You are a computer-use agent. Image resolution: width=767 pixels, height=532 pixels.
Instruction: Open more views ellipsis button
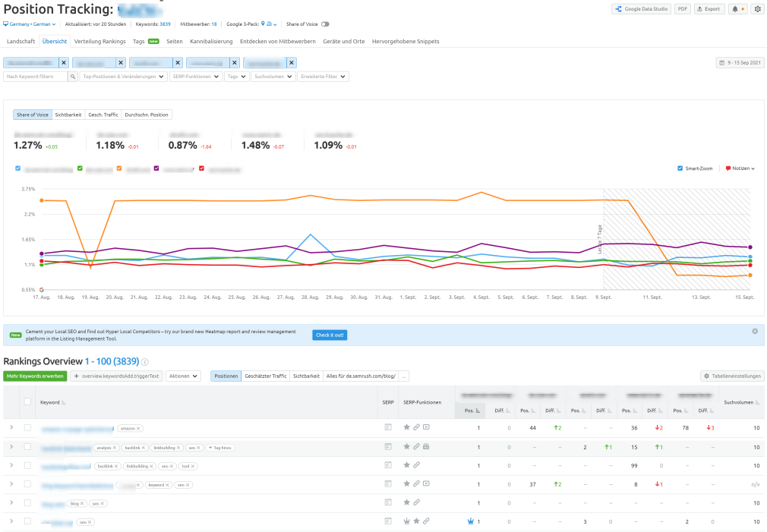[x=404, y=376]
